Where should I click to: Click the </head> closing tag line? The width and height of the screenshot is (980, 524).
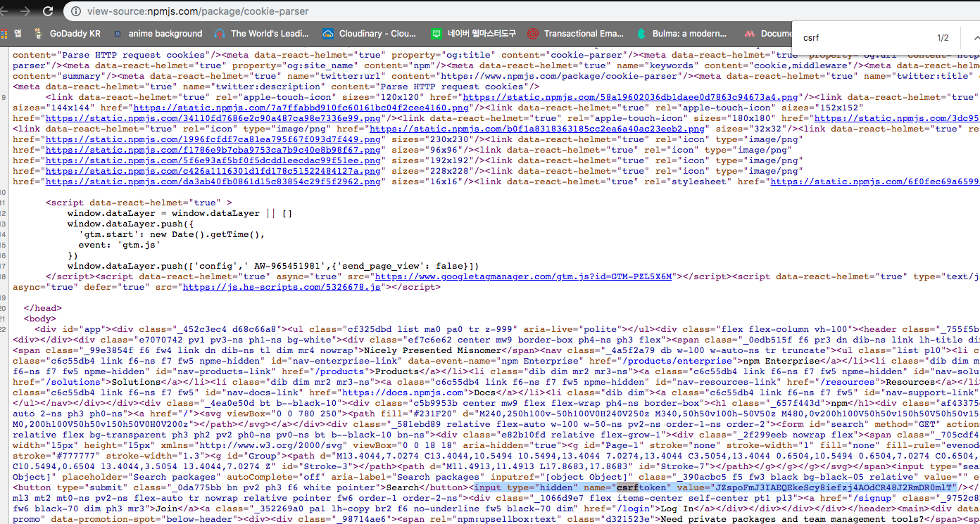[42, 308]
